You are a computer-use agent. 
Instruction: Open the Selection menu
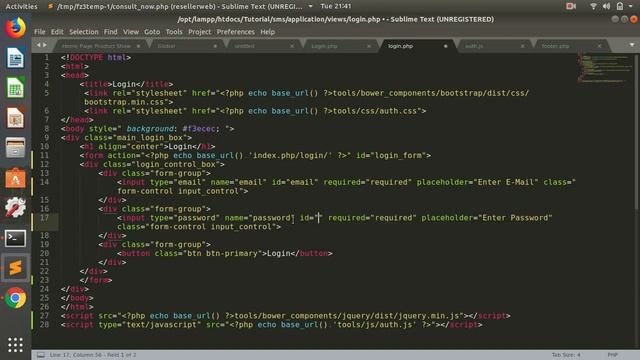[84, 32]
